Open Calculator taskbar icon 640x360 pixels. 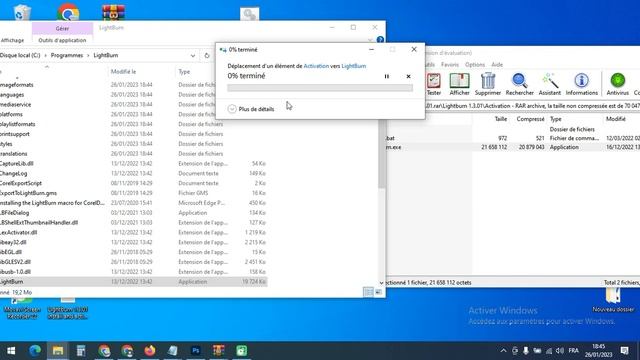pyautogui.click(x=81, y=351)
